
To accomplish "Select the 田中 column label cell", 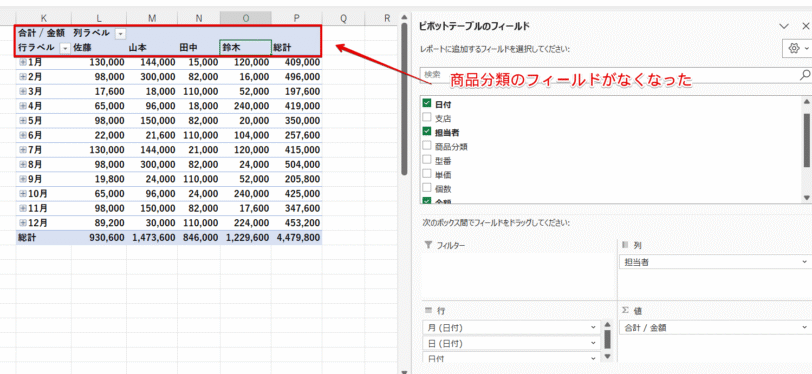I will (199, 48).
